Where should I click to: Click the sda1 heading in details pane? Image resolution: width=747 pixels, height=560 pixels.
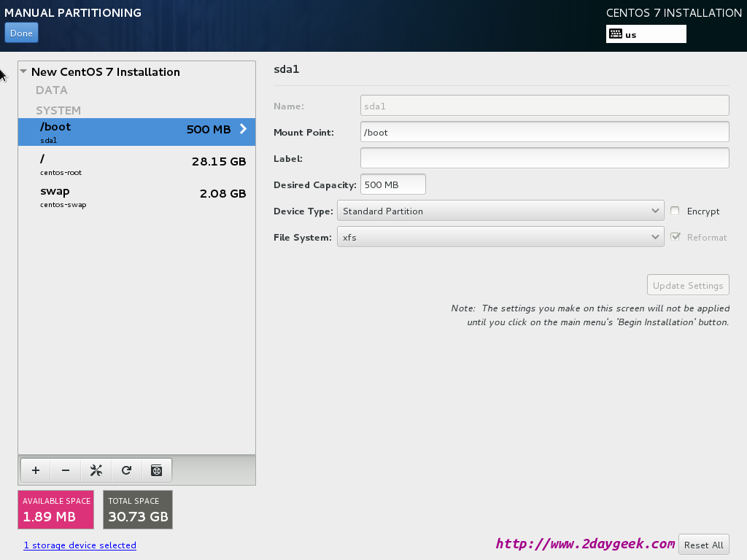tap(286, 69)
